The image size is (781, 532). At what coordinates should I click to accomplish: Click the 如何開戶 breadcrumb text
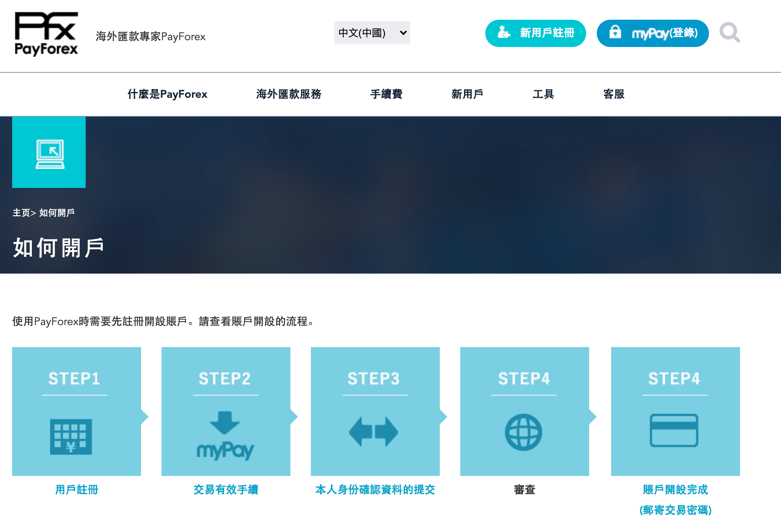tap(57, 213)
